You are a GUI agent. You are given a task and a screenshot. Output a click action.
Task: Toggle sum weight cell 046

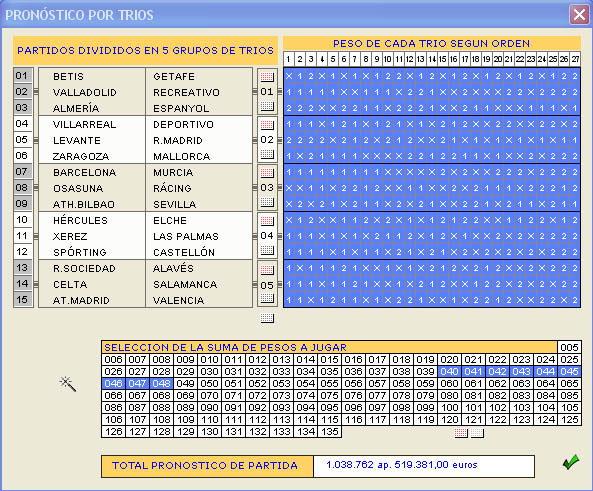pos(113,384)
